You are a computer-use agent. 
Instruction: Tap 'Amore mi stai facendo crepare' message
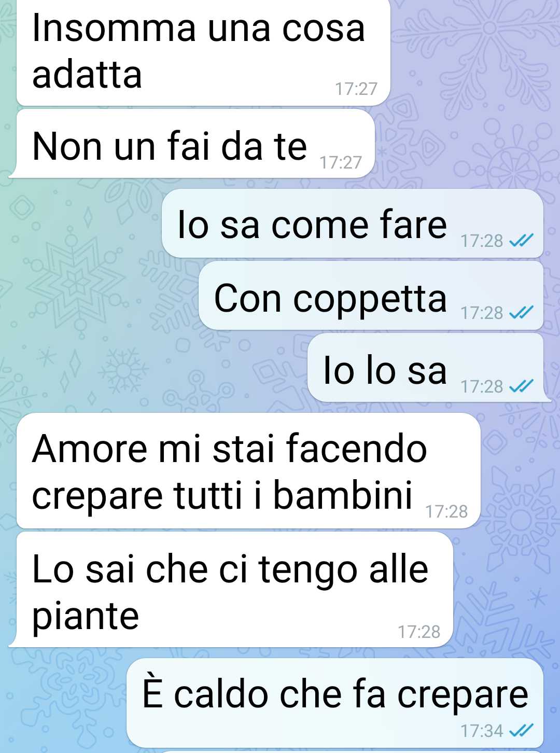(x=248, y=471)
